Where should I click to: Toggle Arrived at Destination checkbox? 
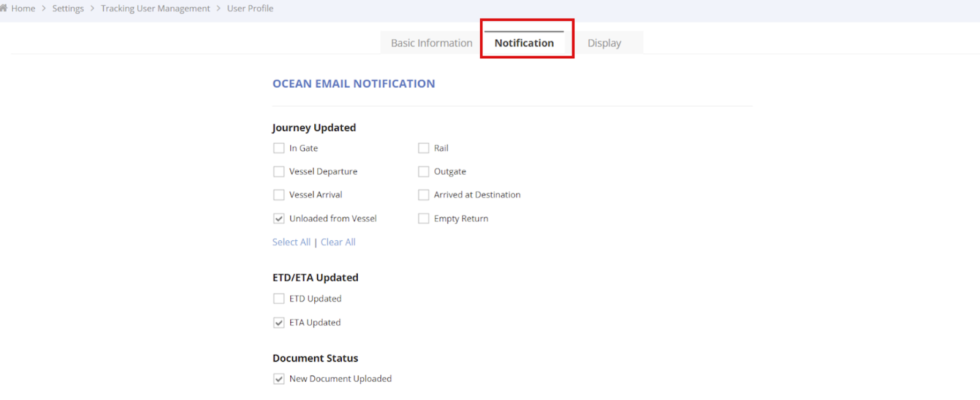[423, 195]
